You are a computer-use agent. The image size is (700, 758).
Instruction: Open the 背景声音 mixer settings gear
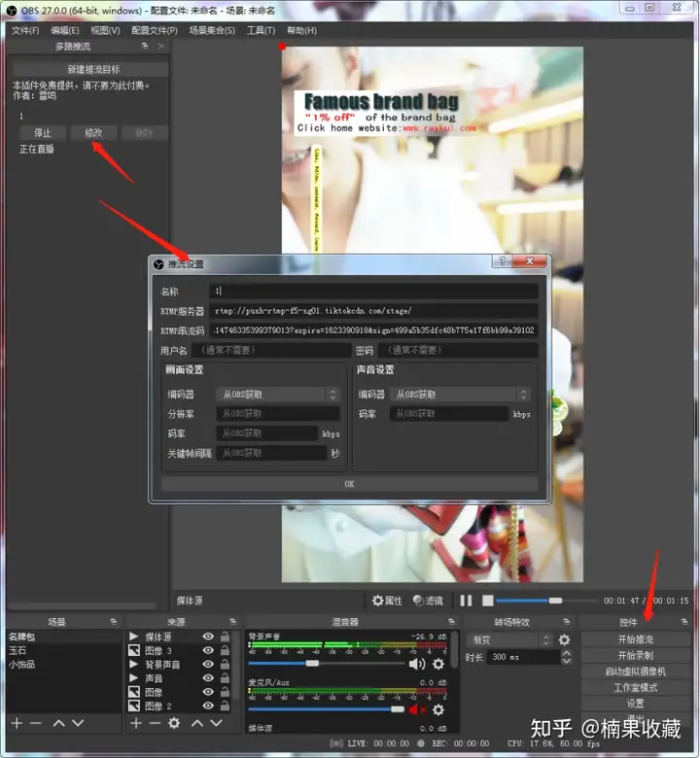click(438, 664)
